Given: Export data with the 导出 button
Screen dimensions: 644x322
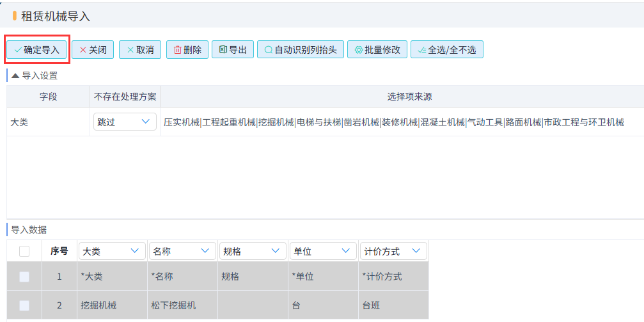Looking at the screenshot, I should point(233,50).
